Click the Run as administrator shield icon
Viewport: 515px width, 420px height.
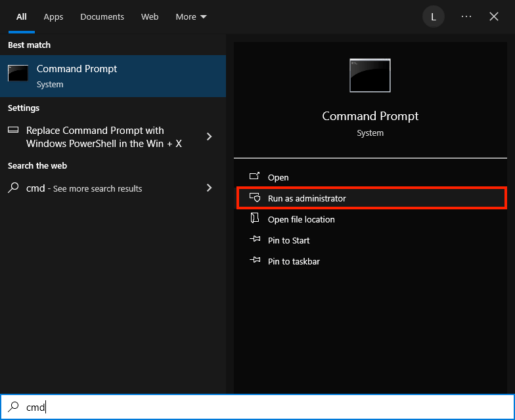[255, 198]
